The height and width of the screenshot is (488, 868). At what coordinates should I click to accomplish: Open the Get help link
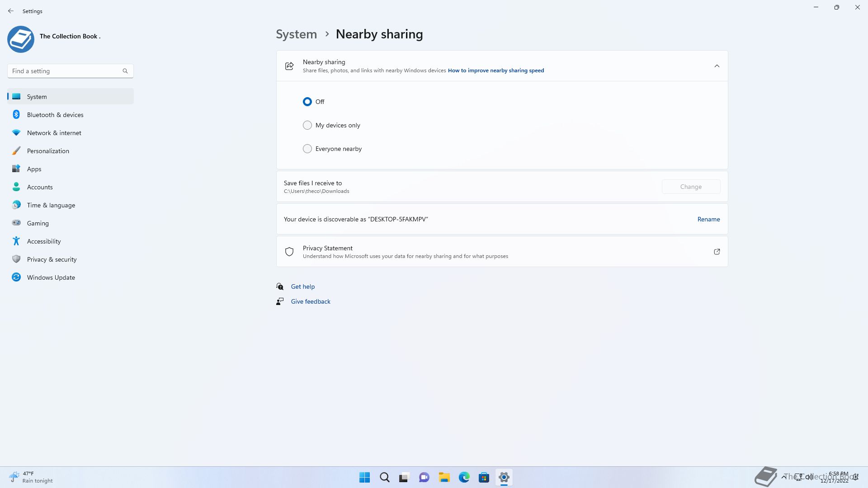[x=302, y=286]
